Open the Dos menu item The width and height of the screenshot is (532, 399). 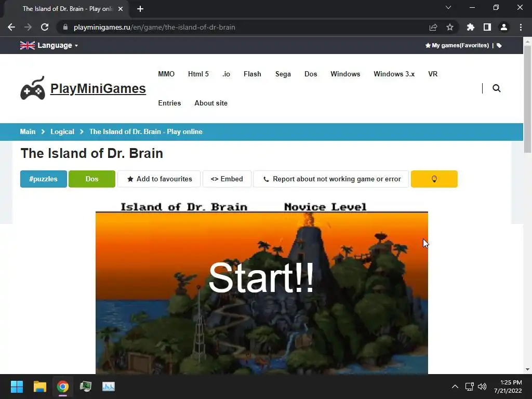pyautogui.click(x=311, y=74)
